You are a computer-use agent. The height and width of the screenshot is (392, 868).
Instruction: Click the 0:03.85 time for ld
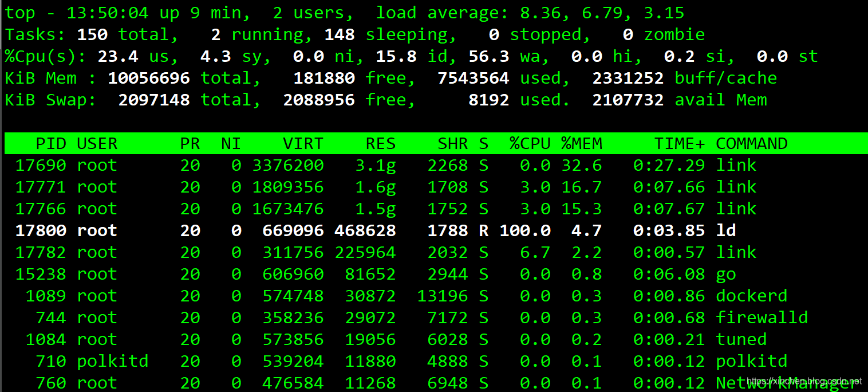pyautogui.click(x=669, y=230)
